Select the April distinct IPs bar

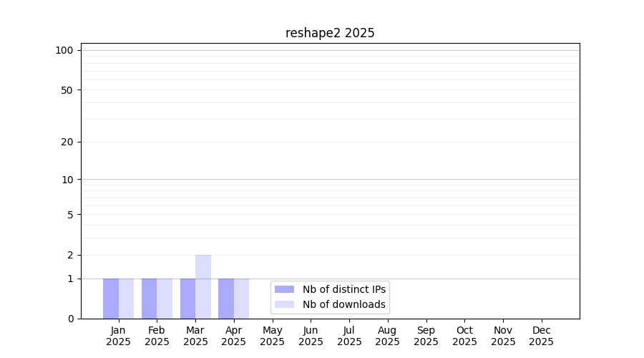tap(226, 299)
